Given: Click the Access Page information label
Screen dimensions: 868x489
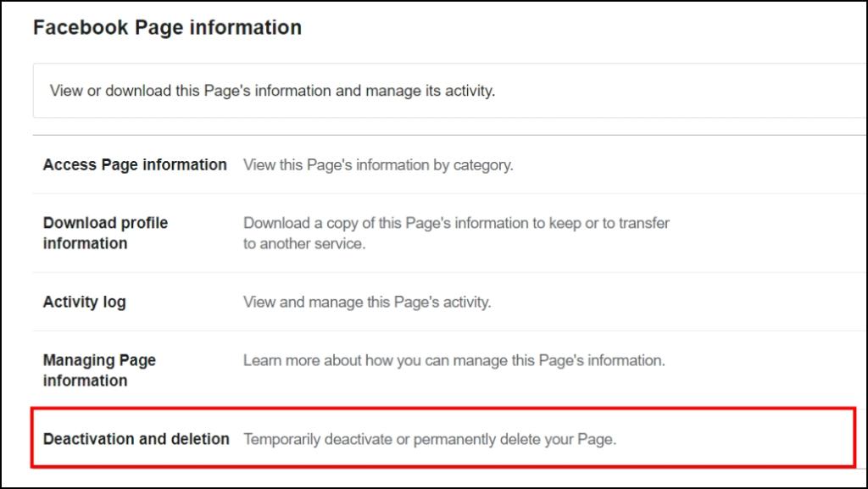Looking at the screenshot, I should point(134,164).
